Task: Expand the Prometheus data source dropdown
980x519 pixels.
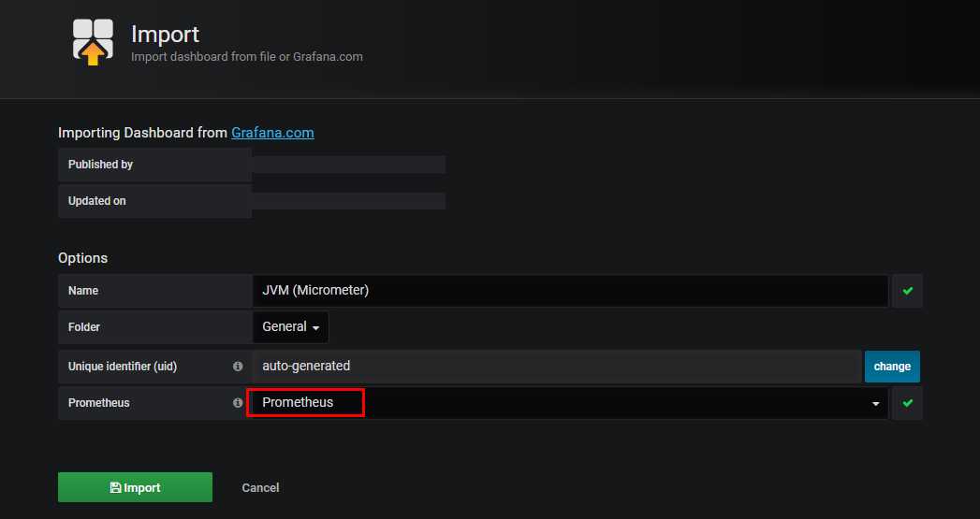Action: [x=570, y=403]
